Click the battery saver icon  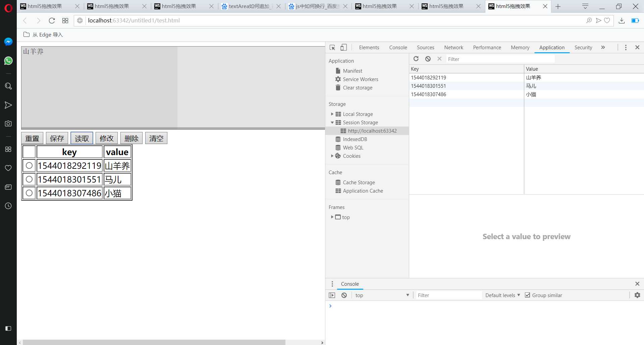tap(635, 21)
